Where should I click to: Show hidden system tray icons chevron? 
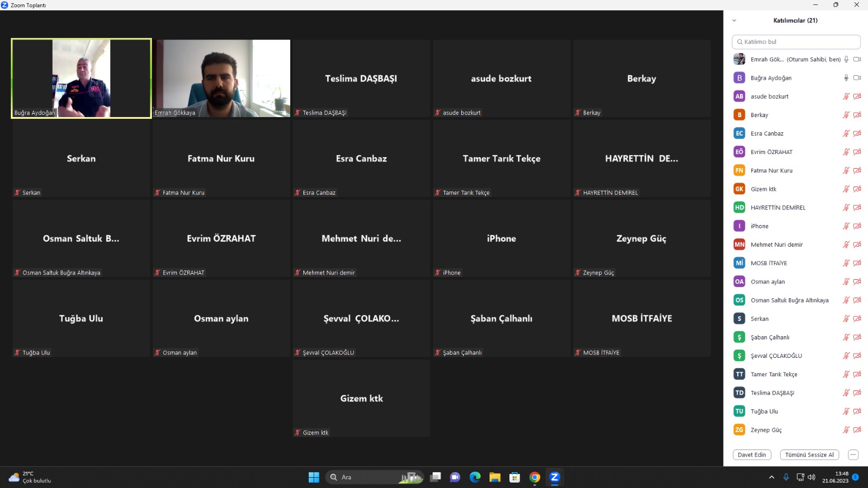point(771,477)
